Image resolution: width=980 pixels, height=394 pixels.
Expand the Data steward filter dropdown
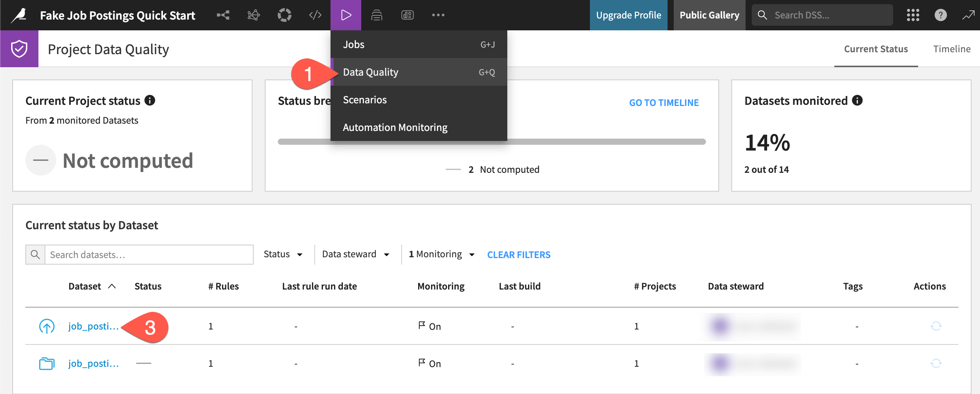[x=355, y=254]
